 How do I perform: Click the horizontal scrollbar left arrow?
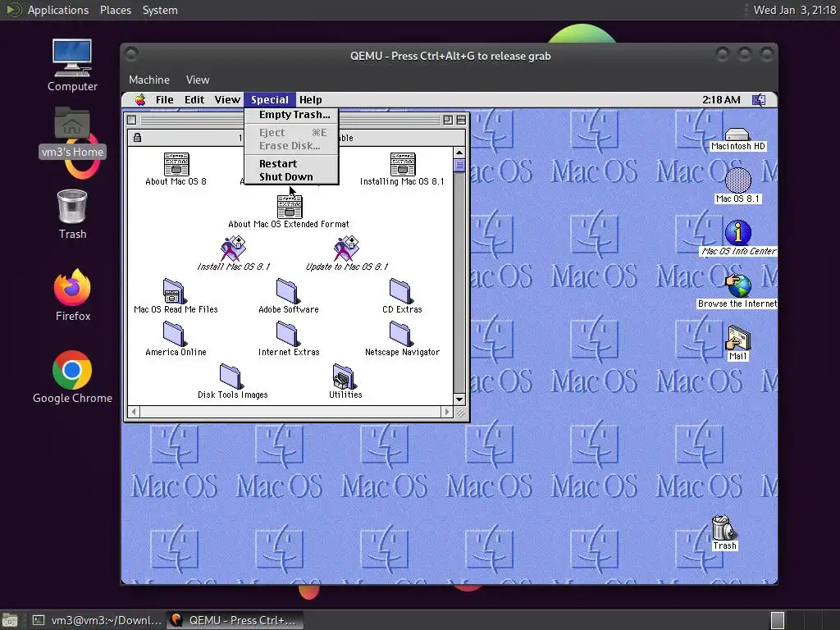[134, 412]
